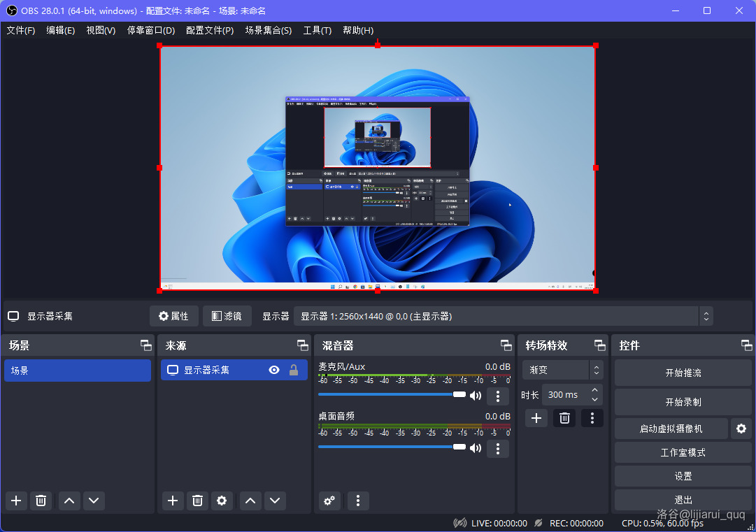Undock the 混音器 panel
This screenshot has height=532, width=756.
tap(506, 345)
